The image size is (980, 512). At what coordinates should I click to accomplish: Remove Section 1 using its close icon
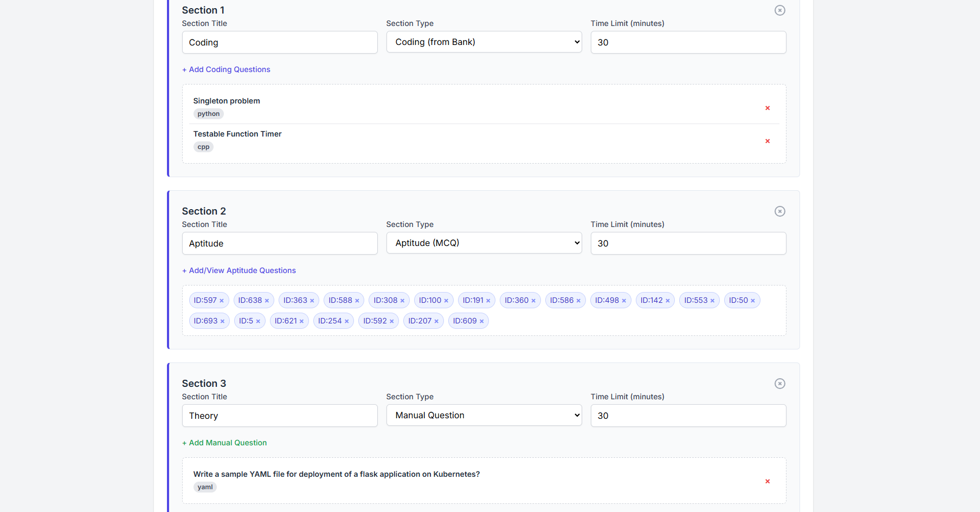pyautogui.click(x=779, y=10)
